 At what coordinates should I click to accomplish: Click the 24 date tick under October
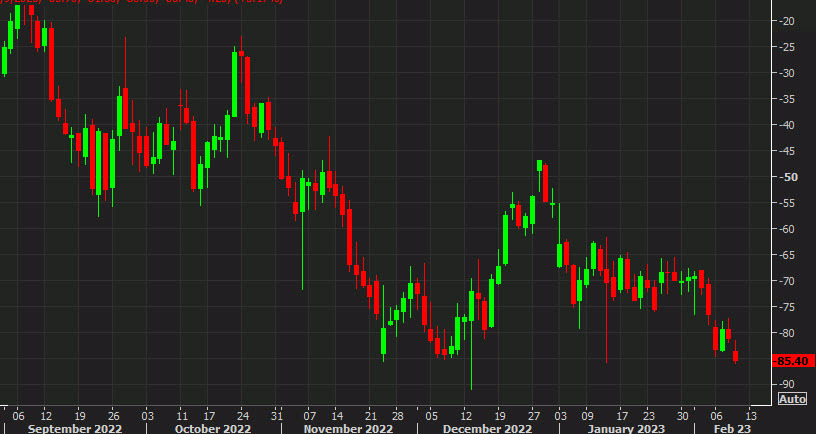click(241, 414)
